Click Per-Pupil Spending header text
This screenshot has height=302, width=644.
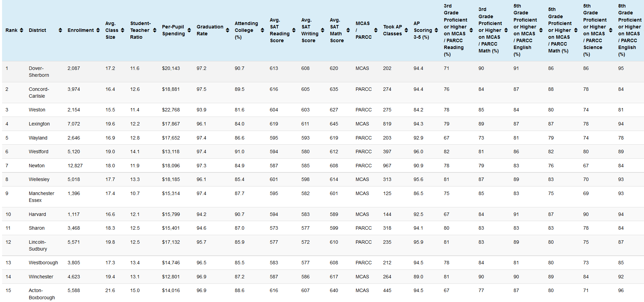(173, 30)
